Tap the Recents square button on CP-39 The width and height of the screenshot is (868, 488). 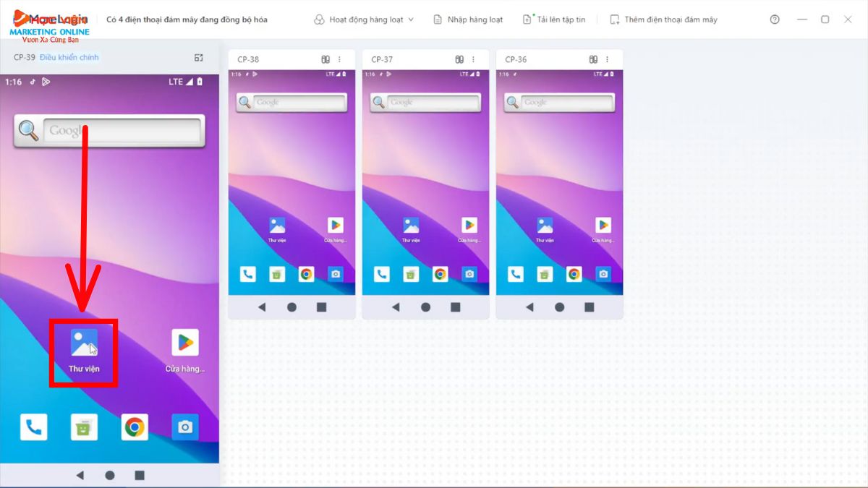(140, 475)
